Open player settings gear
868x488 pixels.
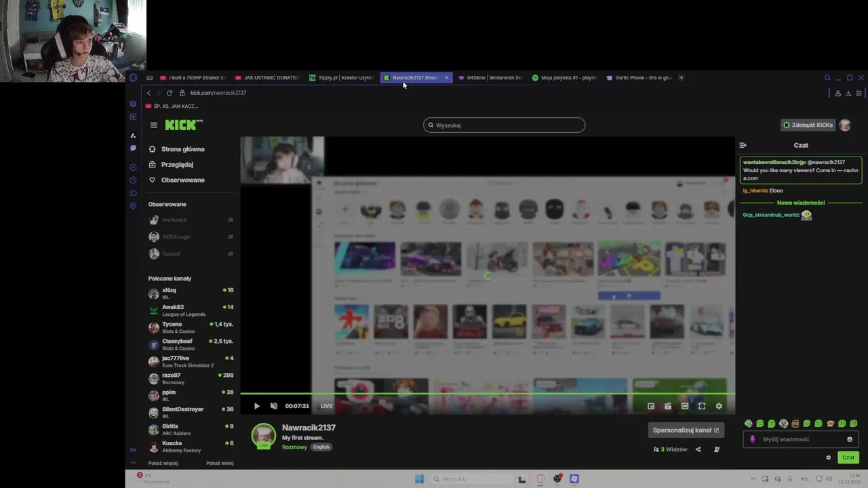tap(719, 406)
